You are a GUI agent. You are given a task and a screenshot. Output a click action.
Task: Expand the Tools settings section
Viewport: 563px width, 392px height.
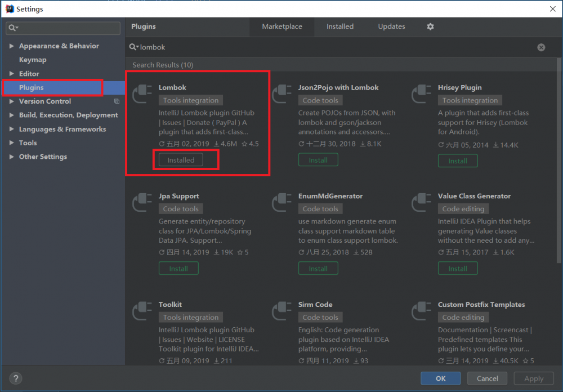pos(11,142)
